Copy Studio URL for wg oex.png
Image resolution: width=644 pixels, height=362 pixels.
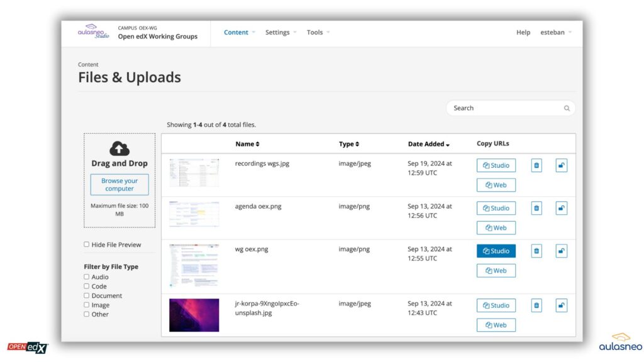pos(496,251)
